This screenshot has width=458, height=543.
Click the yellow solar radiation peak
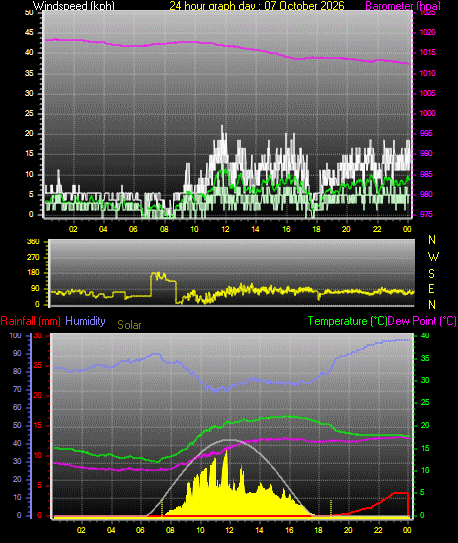click(227, 452)
